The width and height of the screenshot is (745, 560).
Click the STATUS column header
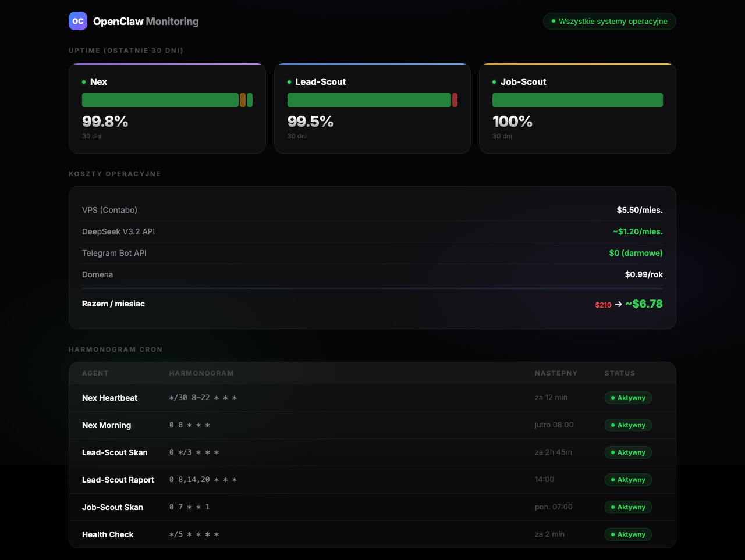coord(620,373)
